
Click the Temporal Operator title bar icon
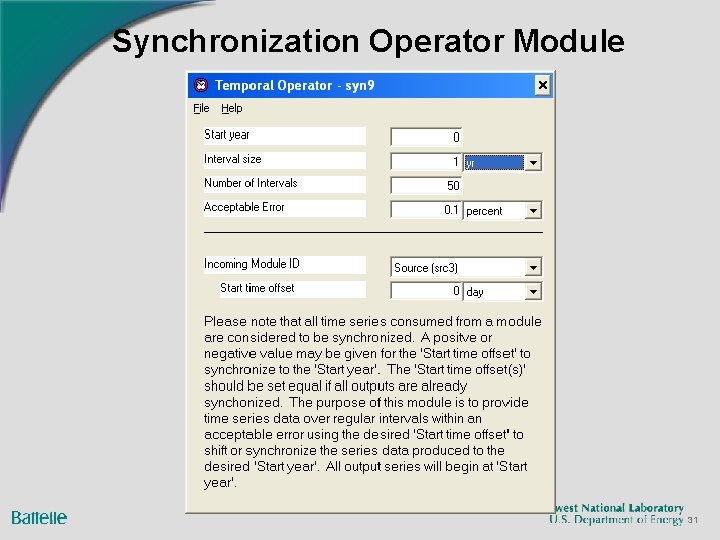(201, 85)
